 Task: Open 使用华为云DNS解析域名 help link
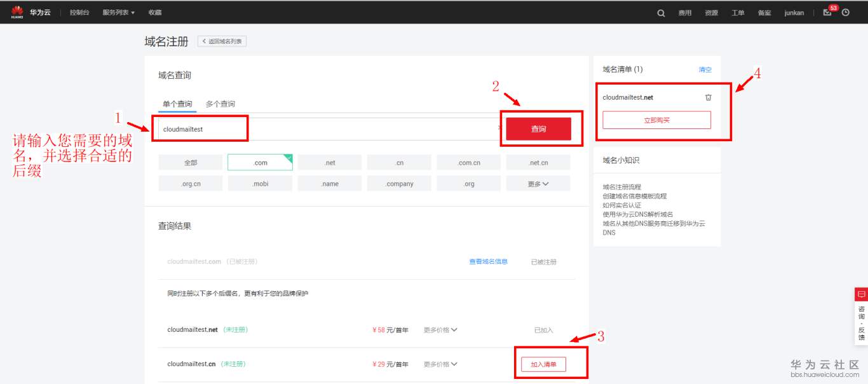click(638, 214)
